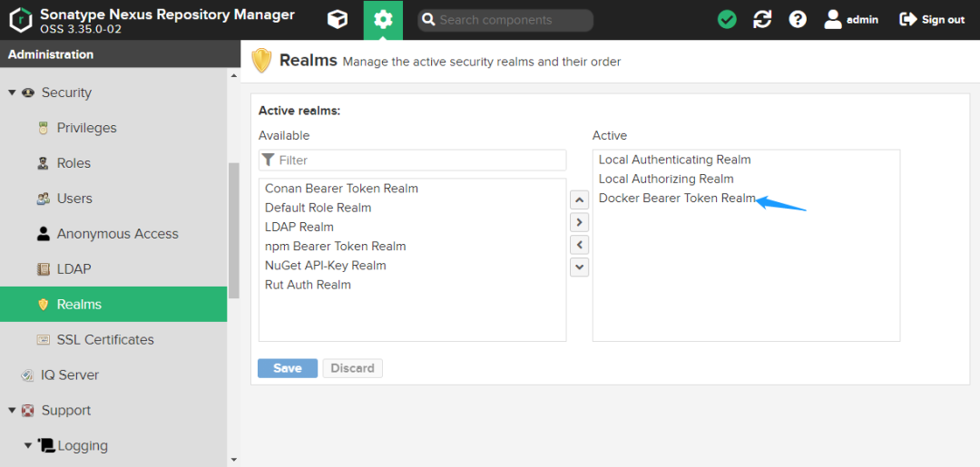Click sidebar scrollbar up arrow

pos(234,75)
